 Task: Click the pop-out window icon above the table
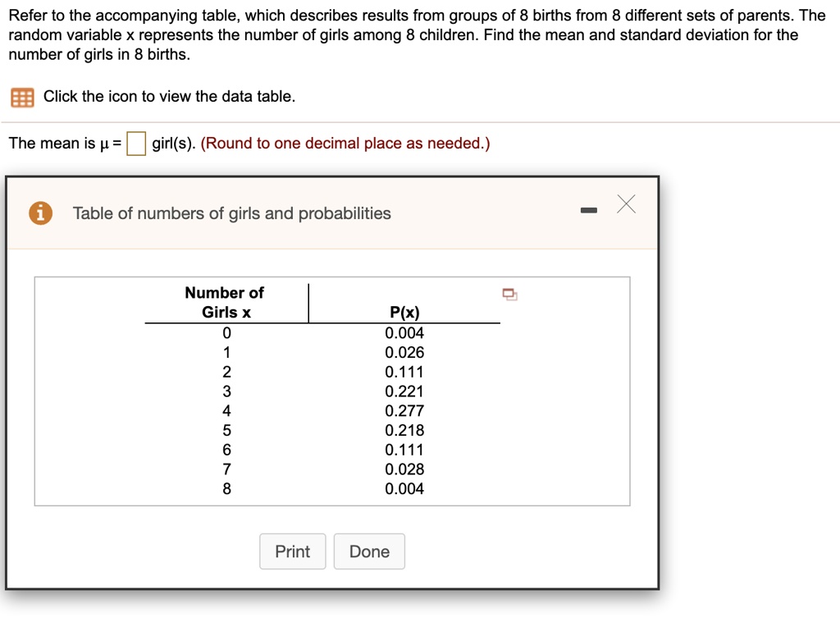[x=509, y=294]
